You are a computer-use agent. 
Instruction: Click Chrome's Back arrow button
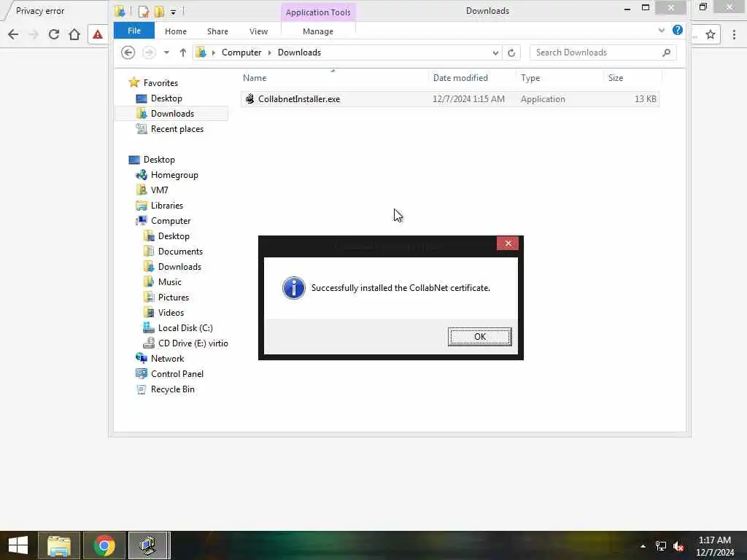point(13,34)
